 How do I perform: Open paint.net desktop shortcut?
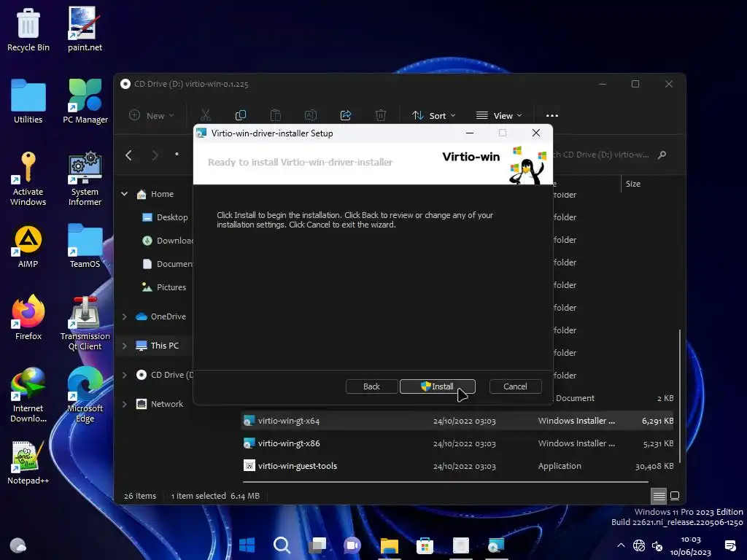pyautogui.click(x=85, y=29)
